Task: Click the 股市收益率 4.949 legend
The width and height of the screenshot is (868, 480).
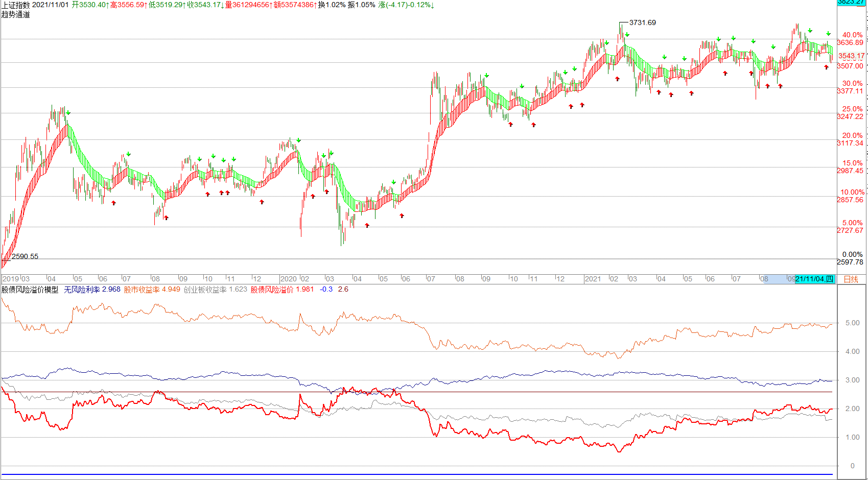Action: (x=152, y=290)
